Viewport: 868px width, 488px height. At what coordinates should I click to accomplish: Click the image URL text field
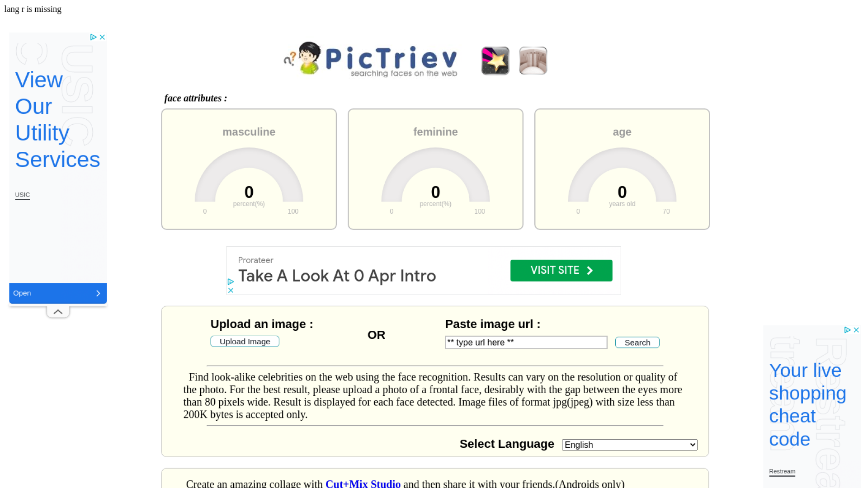tap(526, 343)
